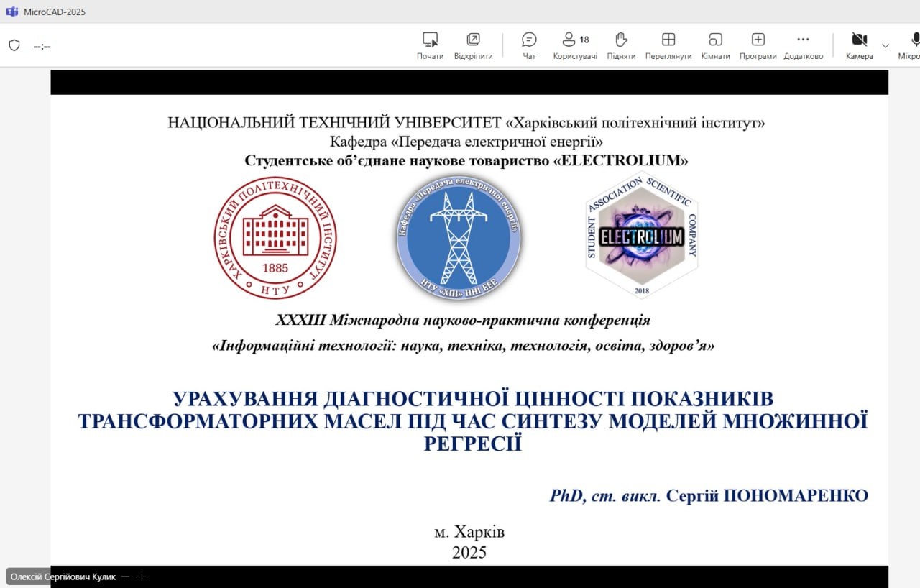920x588 pixels.
Task: Turn on the Камера (Camera)
Action: [x=859, y=46]
